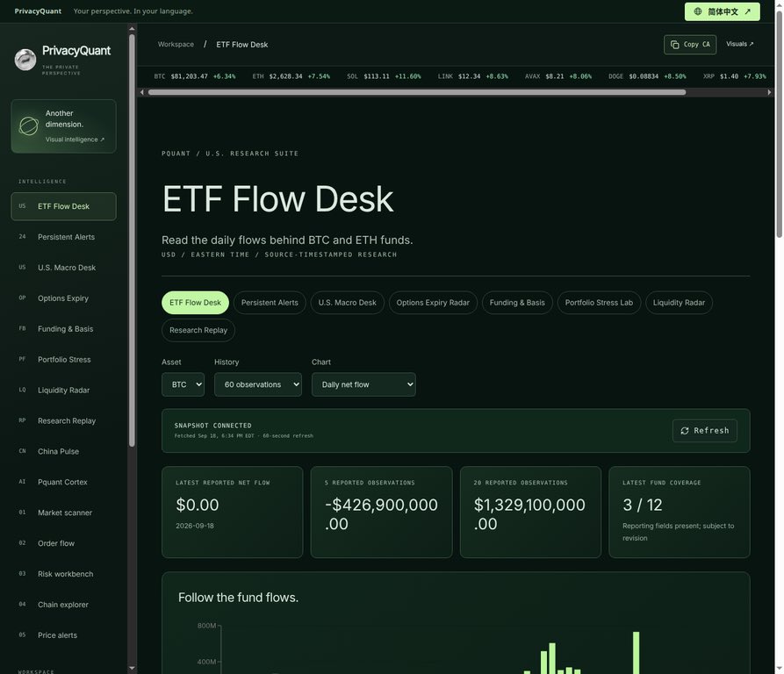The image size is (784, 674).
Task: Click sidebar scrollbar down arrow
Action: [x=132, y=668]
